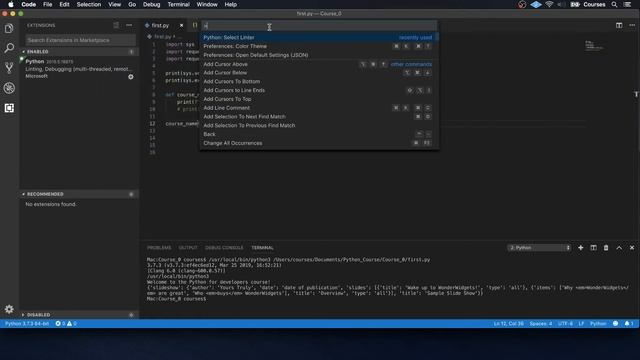Click the UTF-8 encoding status item
The height and width of the screenshot is (360, 640).
pos(565,324)
